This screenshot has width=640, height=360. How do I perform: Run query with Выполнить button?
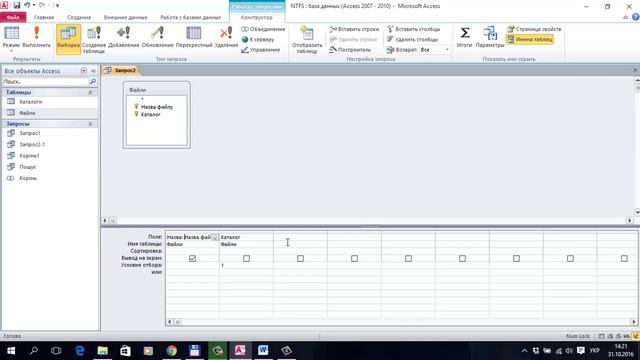point(36,38)
